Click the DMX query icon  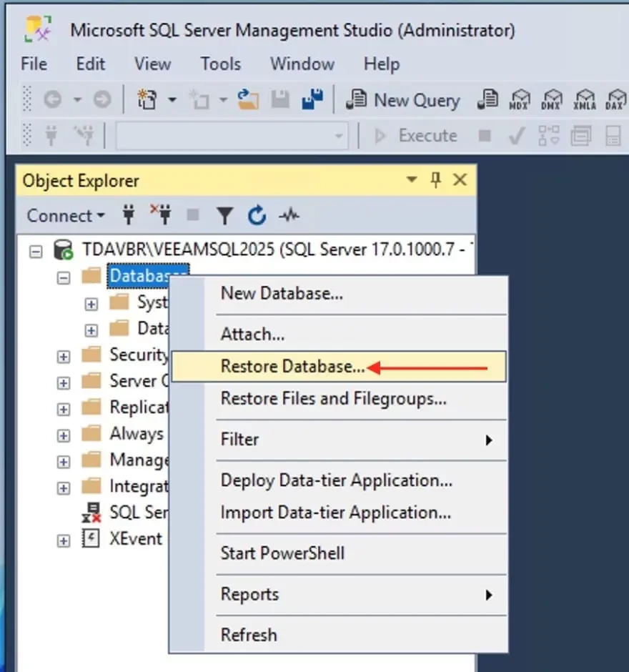pyautogui.click(x=551, y=99)
